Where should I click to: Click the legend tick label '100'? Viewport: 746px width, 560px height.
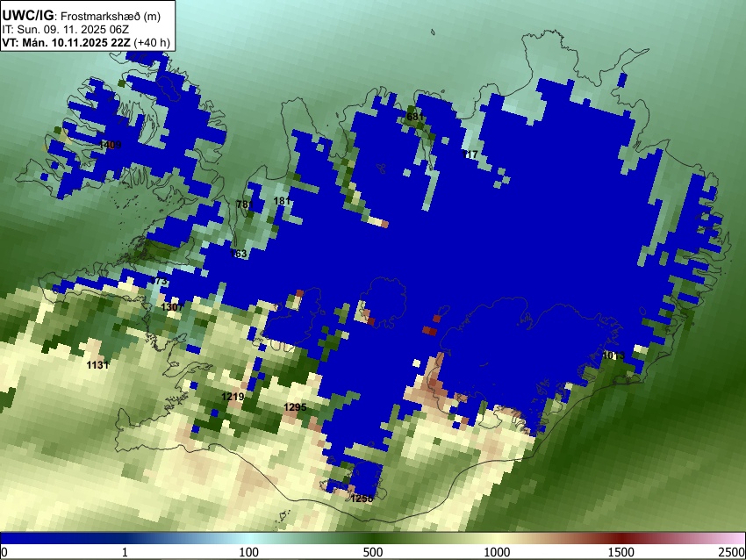tap(249, 552)
